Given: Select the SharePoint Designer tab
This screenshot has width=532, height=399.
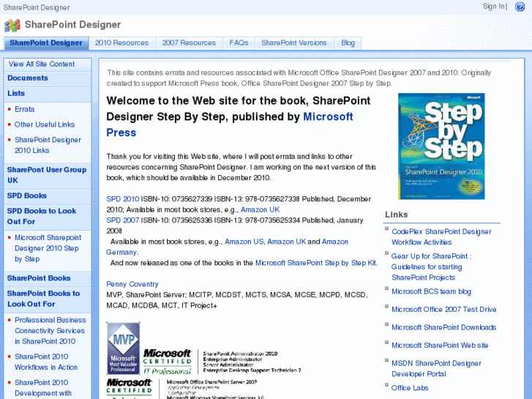Looking at the screenshot, I should tap(46, 43).
